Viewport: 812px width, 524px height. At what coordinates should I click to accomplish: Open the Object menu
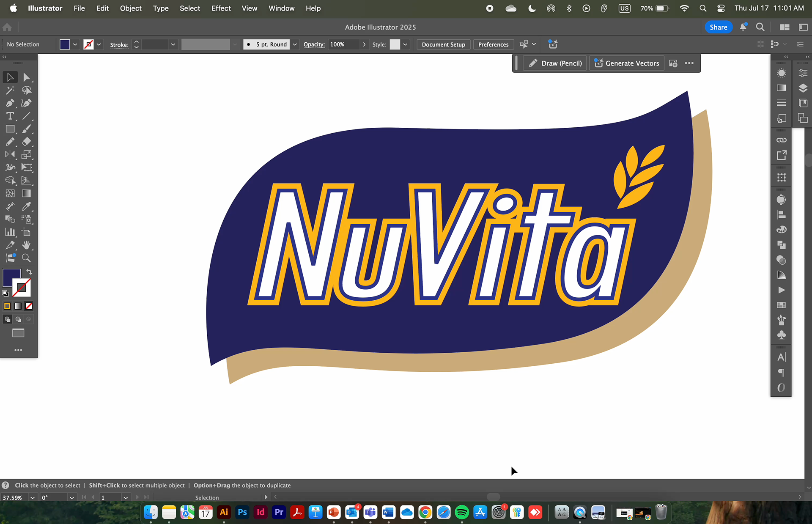click(x=131, y=8)
